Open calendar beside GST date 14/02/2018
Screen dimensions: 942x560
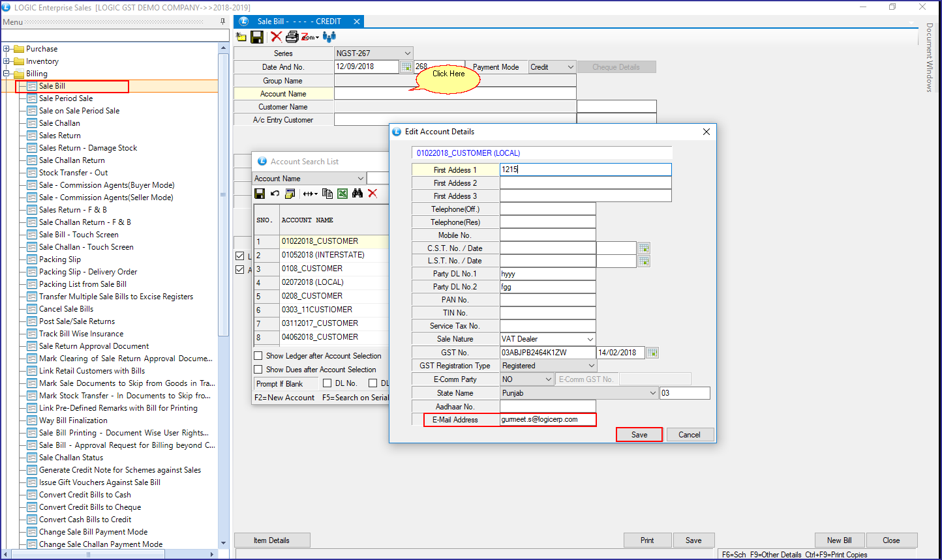652,353
